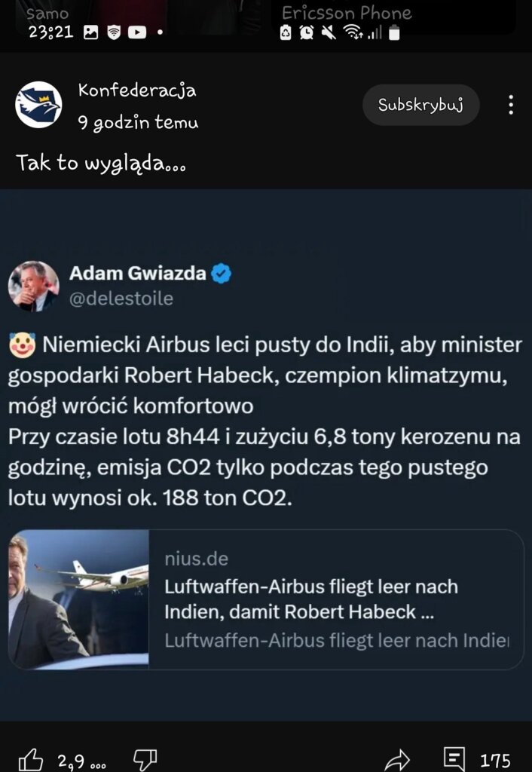532x772 pixels.
Task: Open the three-dot post options menu
Action: click(511, 105)
